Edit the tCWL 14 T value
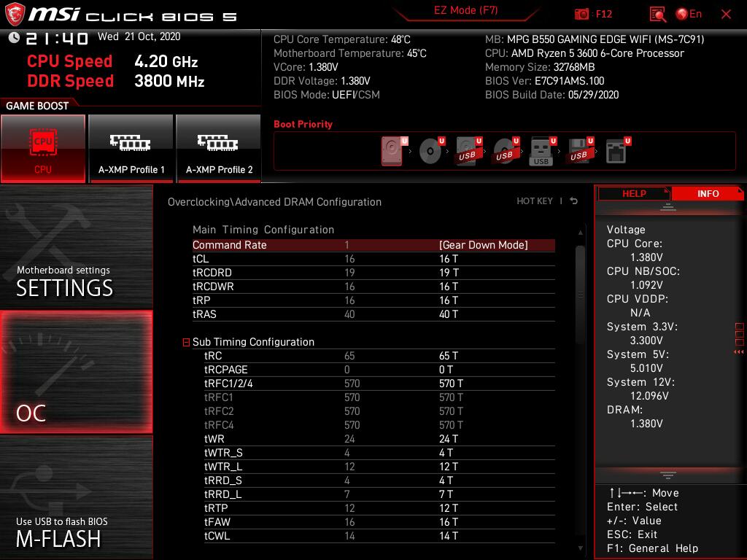Viewport: 747px width, 560px height. (449, 535)
